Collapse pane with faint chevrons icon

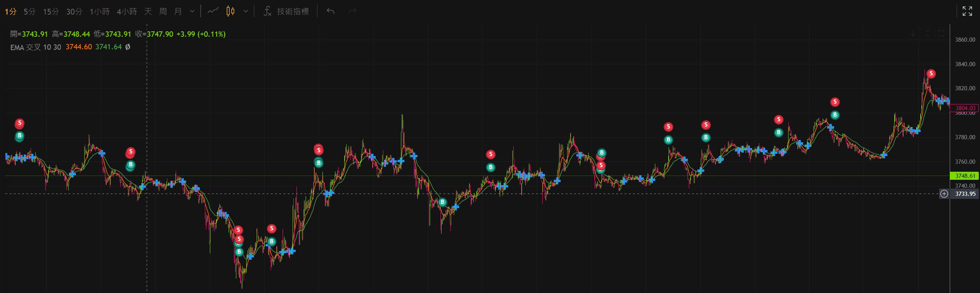pyautogui.click(x=927, y=34)
